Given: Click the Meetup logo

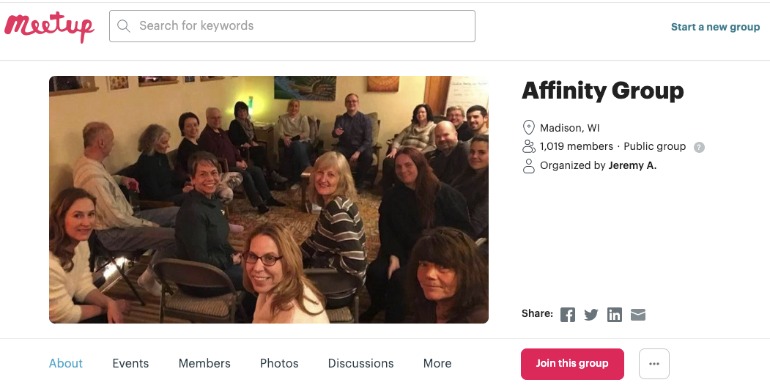Looking at the screenshot, I should [x=49, y=26].
